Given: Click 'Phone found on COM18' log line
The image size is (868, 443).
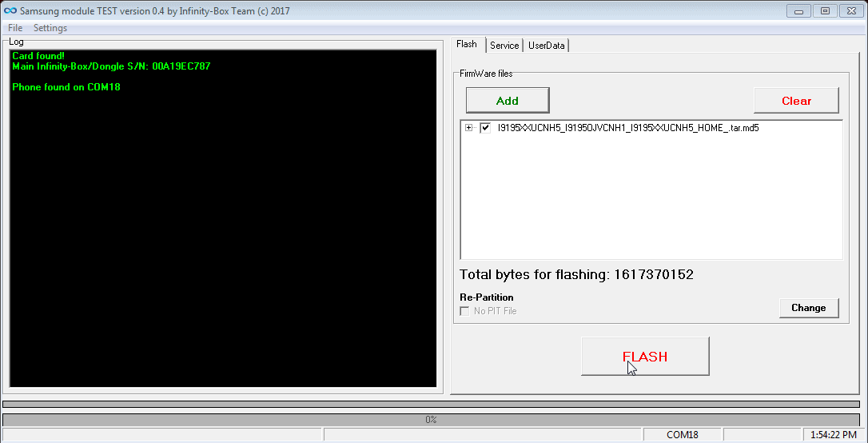Looking at the screenshot, I should 66,87.
